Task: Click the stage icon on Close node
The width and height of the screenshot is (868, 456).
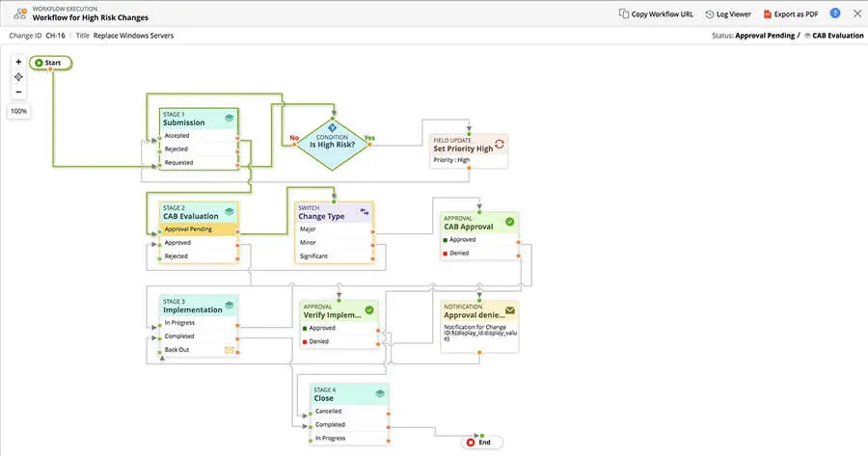Action: coord(380,393)
